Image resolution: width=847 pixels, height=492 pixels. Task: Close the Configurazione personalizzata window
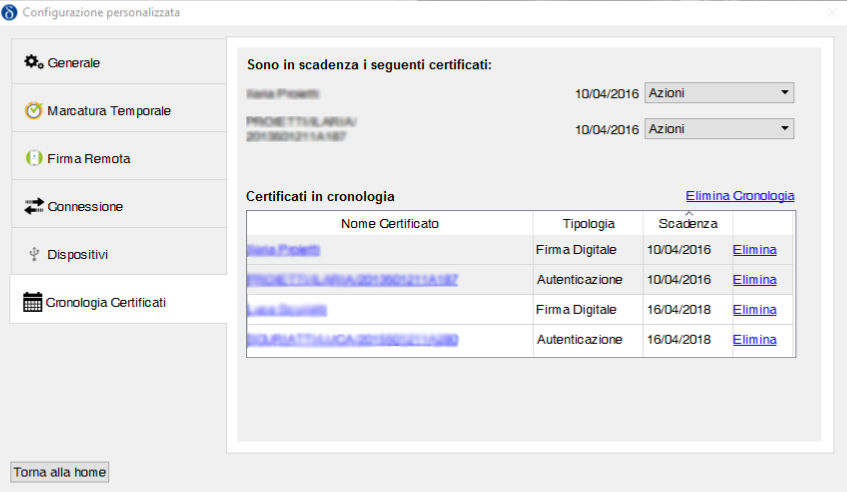(832, 12)
